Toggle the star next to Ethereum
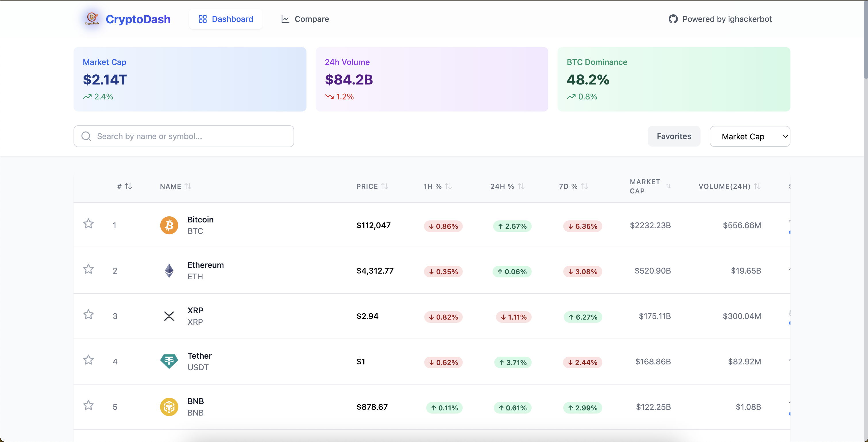 tap(88, 269)
